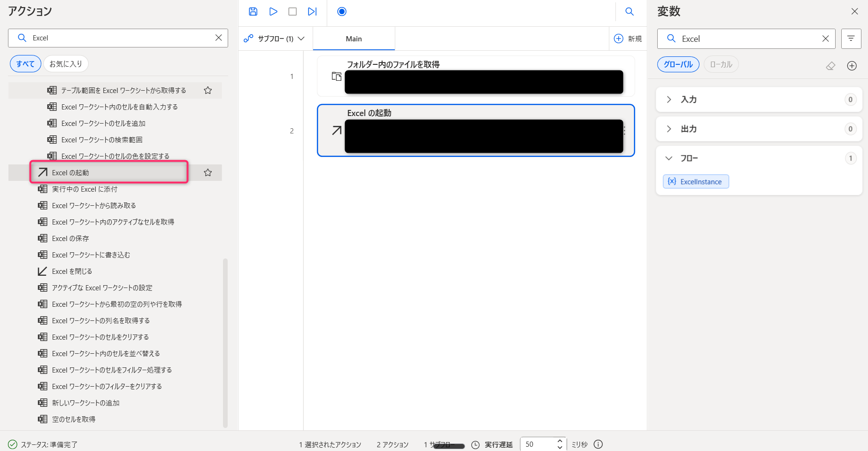Click the ステータス: 準備完了 indicator
The image size is (868, 451).
click(x=43, y=444)
